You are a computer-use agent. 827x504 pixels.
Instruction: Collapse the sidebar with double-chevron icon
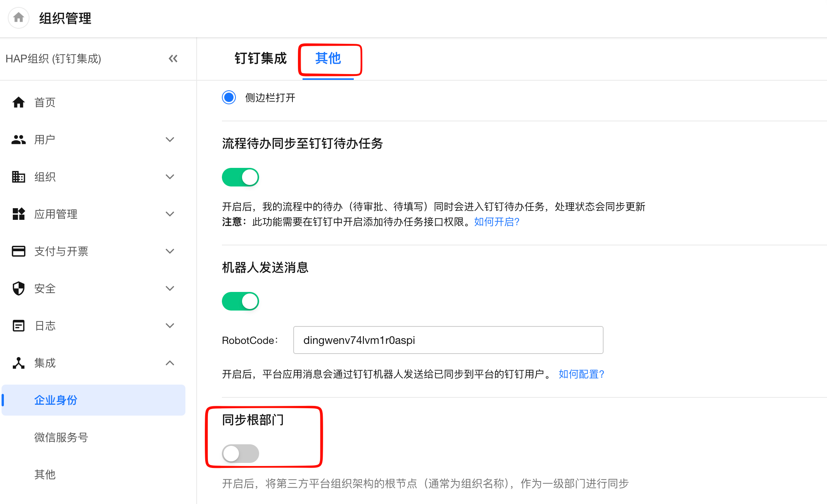tap(173, 59)
